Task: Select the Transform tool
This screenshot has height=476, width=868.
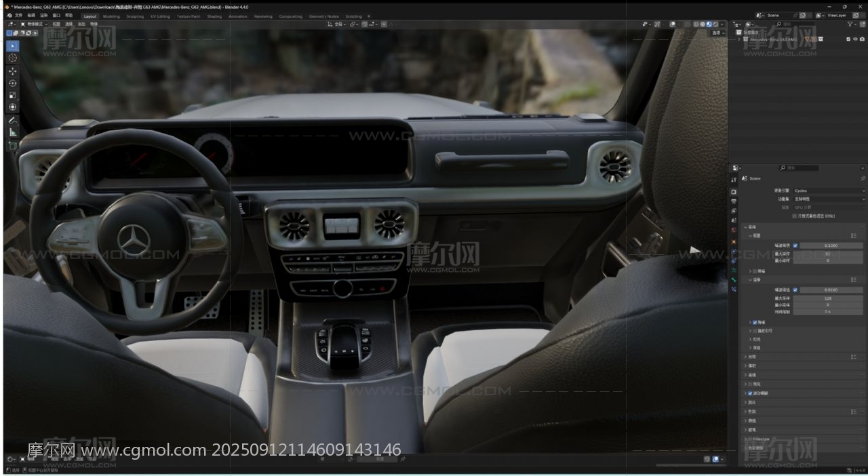Action: click(x=13, y=107)
